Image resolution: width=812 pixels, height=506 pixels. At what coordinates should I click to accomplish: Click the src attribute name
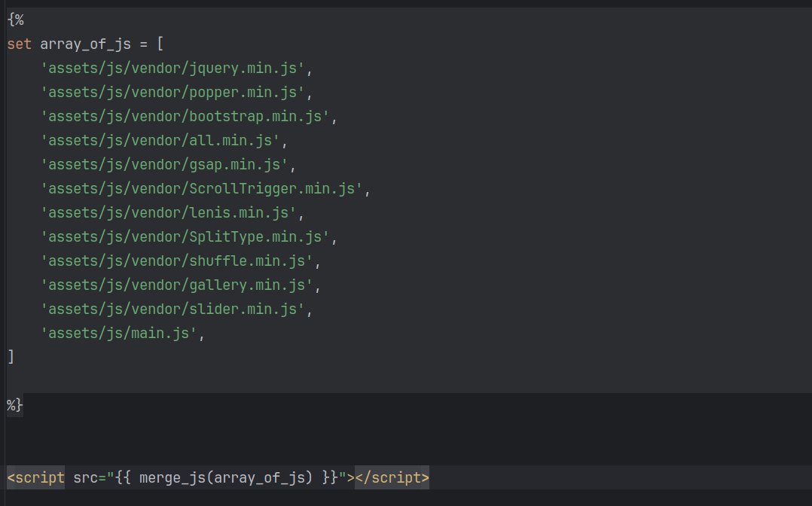coord(85,477)
